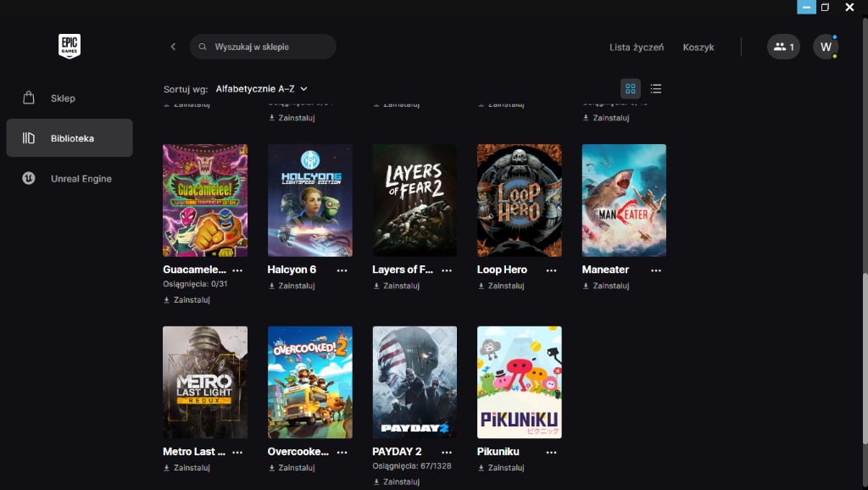Select Biblioteka in the sidebar
The image size is (868, 490).
tap(70, 138)
